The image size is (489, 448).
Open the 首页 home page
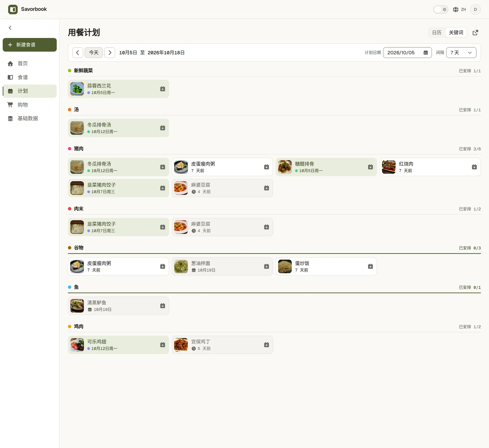click(30, 63)
